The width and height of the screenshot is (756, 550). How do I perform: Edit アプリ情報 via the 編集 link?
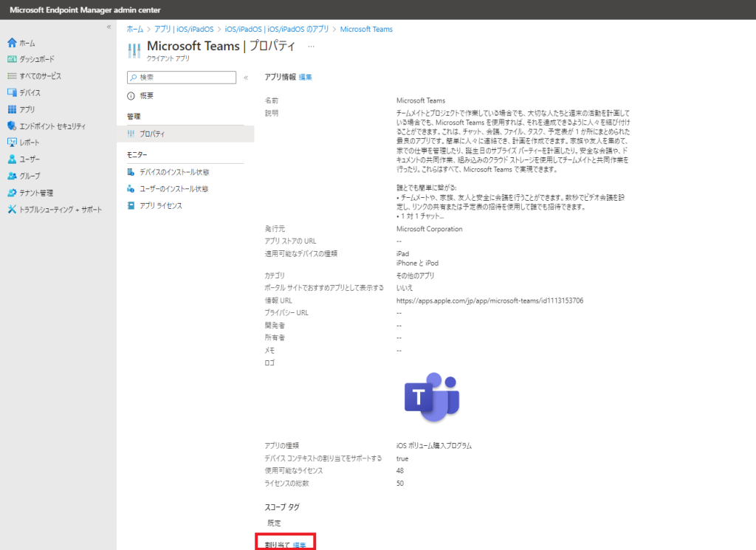click(305, 76)
